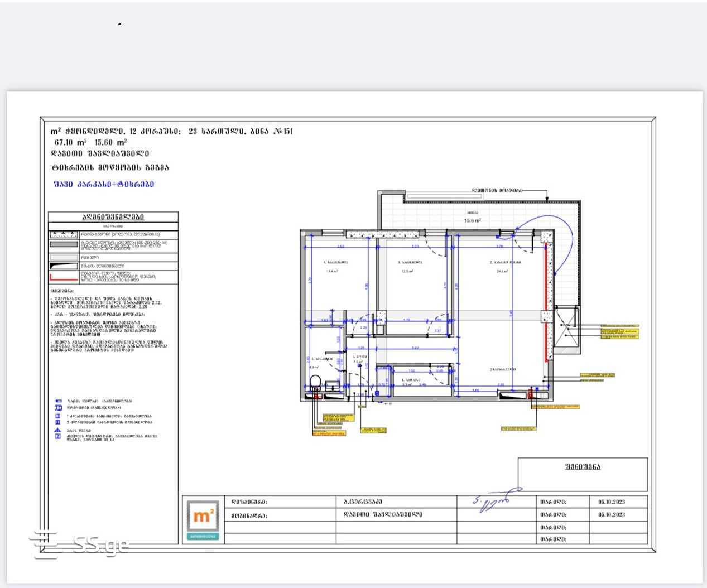This screenshot has height=588, width=707.
Task: Click the 67.10 m² area text
Action: (70, 142)
